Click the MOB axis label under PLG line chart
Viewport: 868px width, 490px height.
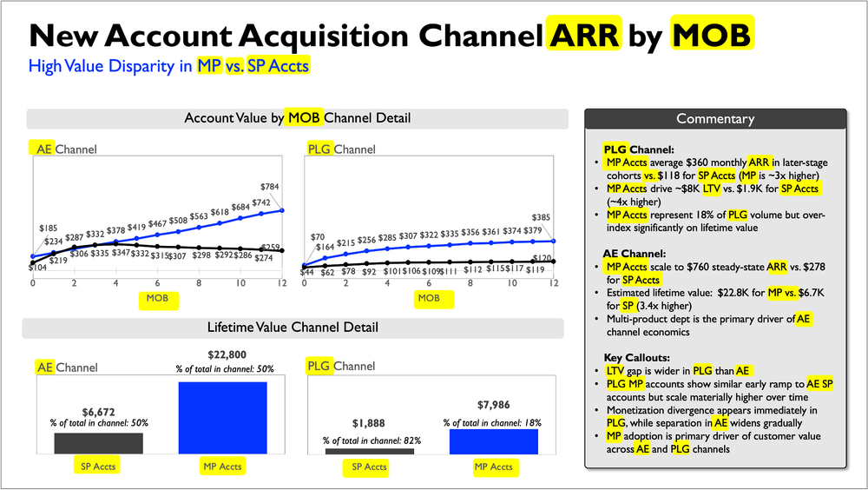pyautogui.click(x=429, y=298)
